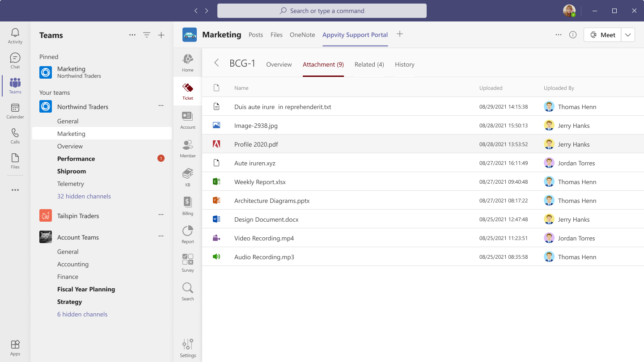
Task: Open the Account section
Action: [x=187, y=119]
